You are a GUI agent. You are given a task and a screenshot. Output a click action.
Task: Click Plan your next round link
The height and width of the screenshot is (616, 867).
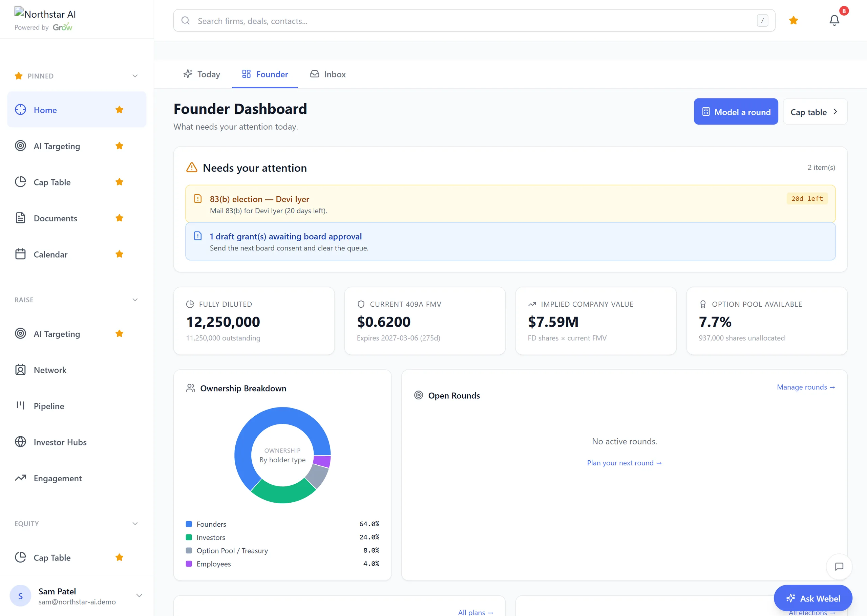(624, 463)
